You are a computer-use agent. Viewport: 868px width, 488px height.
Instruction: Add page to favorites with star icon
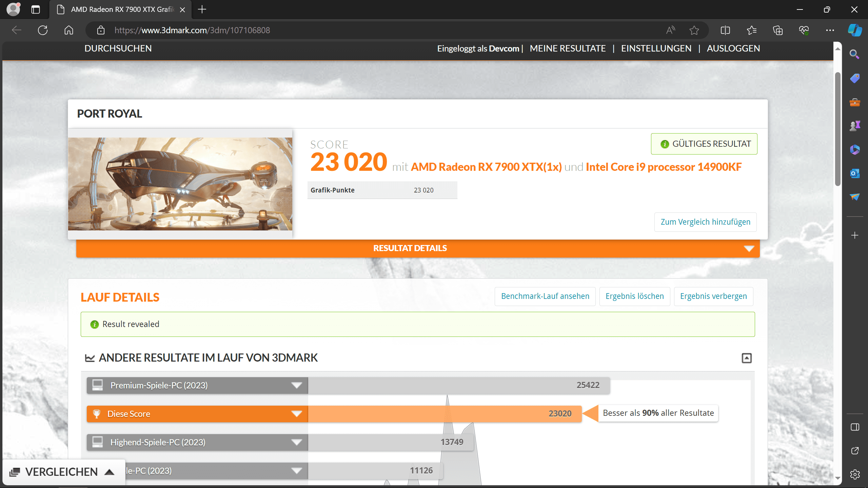[x=694, y=30]
